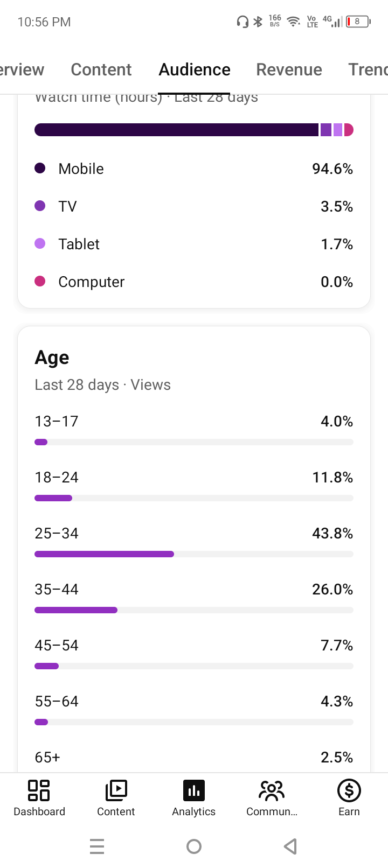The image size is (388, 868).
Task: Tap the pink Computer legend dot
Action: pos(40,281)
